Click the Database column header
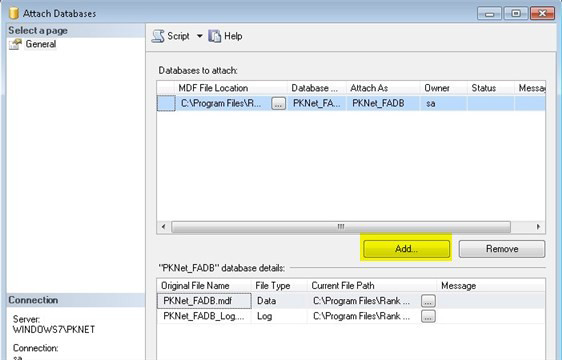 [x=316, y=88]
